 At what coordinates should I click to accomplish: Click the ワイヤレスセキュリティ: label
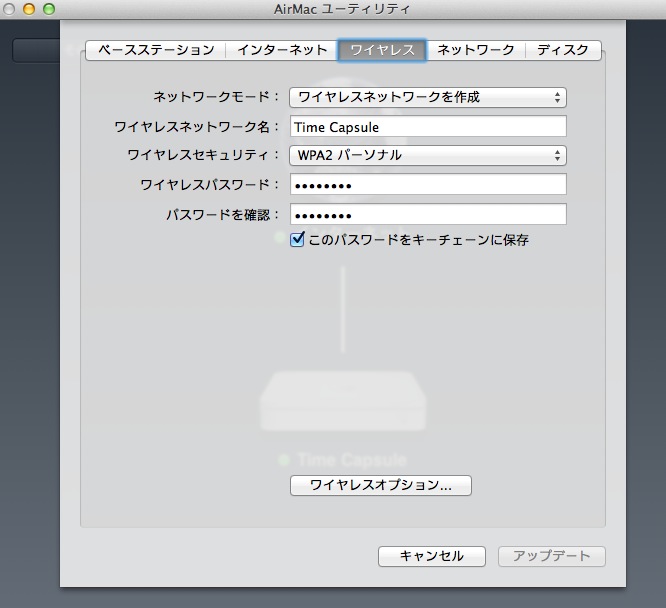point(203,155)
